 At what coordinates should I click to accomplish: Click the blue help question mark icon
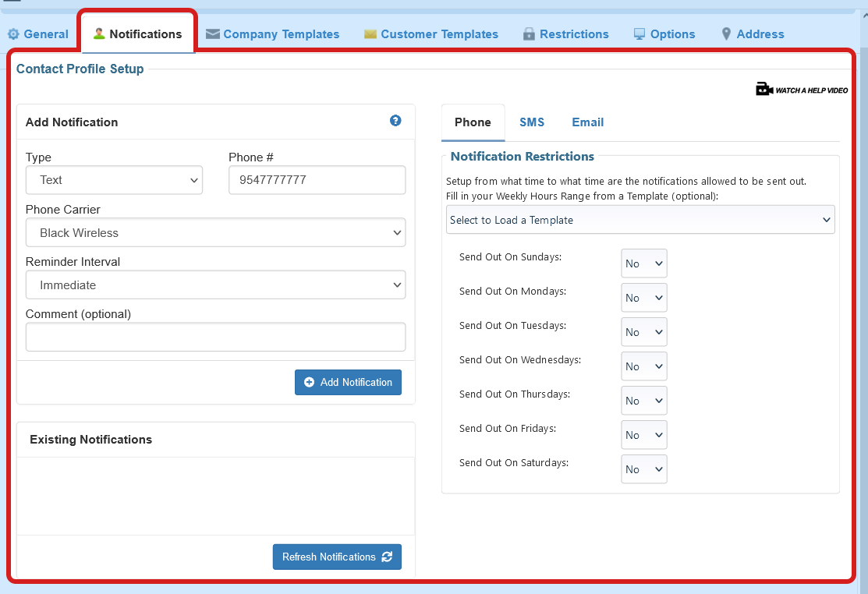coord(395,121)
